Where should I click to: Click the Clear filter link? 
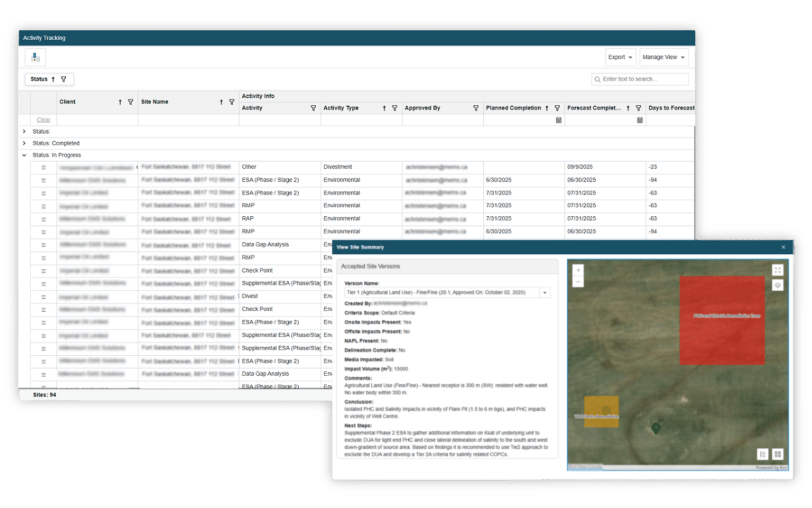tap(43, 120)
